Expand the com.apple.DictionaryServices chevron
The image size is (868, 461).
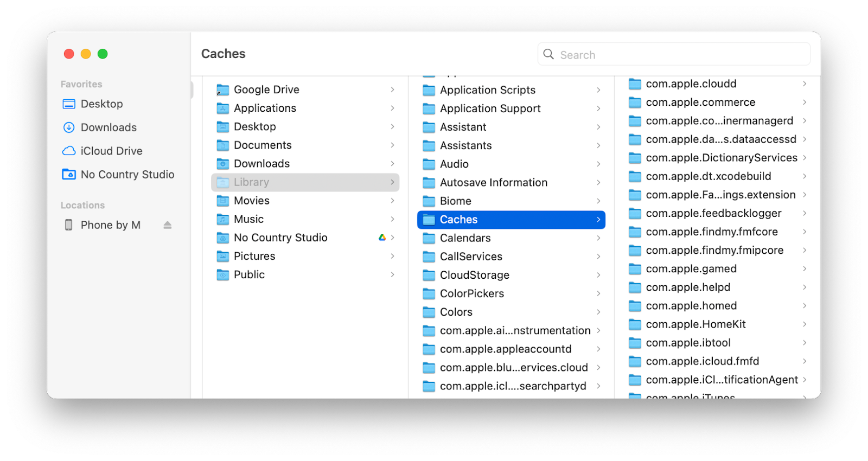804,157
